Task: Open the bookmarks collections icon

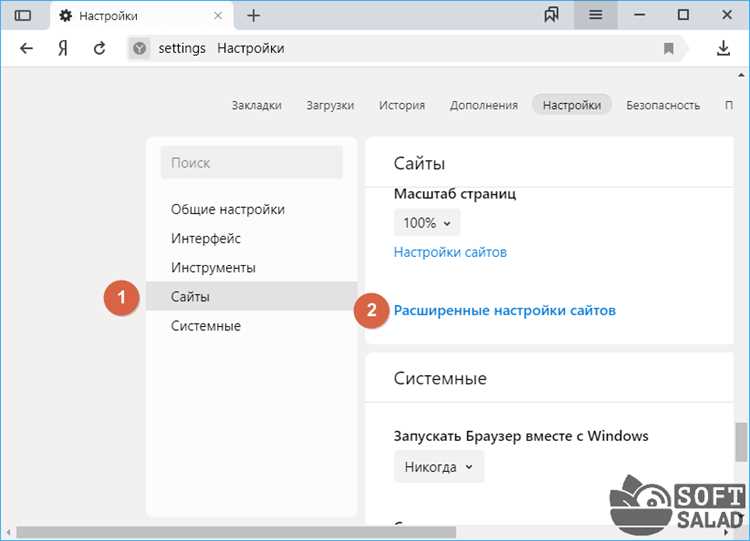Action: (551, 15)
